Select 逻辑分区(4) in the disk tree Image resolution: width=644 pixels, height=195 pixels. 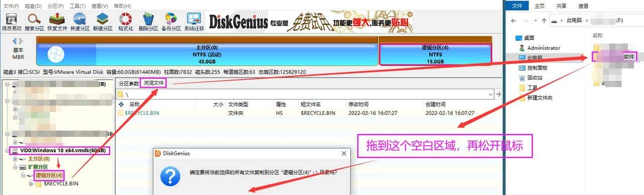tap(49, 175)
